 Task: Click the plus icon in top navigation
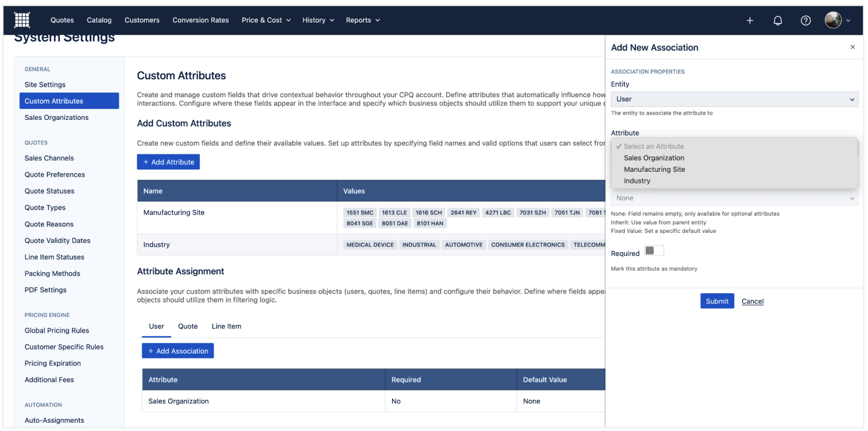point(750,20)
